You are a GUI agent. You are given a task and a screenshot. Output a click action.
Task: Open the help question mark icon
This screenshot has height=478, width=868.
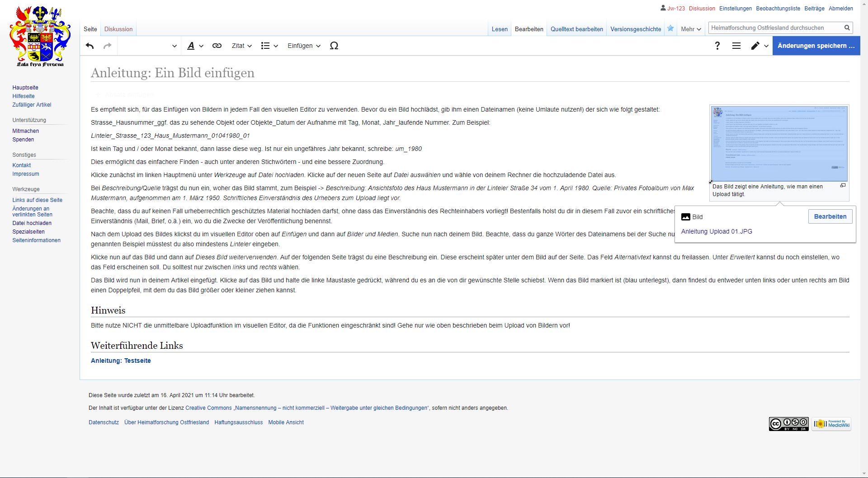tap(717, 46)
